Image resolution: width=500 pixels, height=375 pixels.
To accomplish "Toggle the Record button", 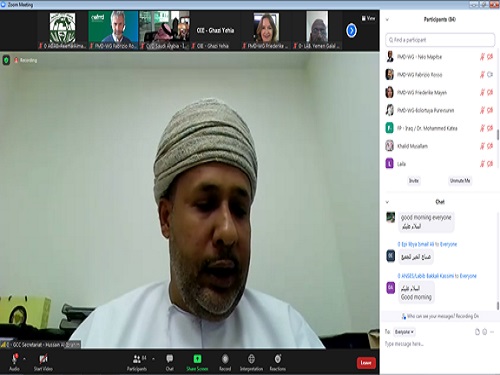I will point(225,359).
